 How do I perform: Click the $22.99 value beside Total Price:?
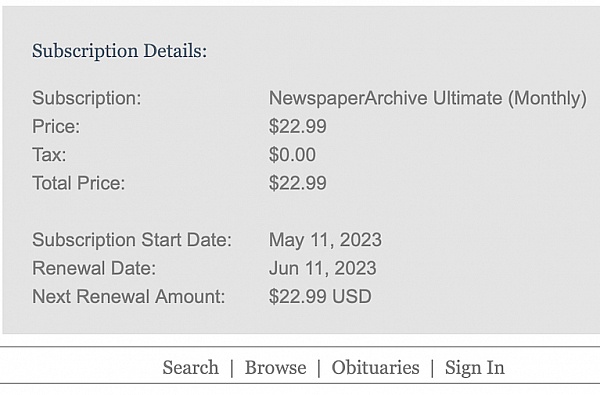[x=298, y=183]
